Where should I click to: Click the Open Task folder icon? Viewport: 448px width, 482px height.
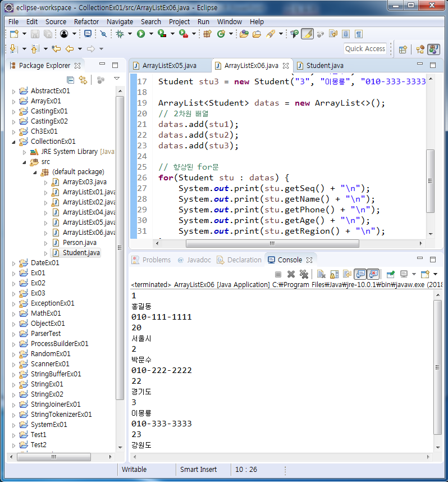257,34
